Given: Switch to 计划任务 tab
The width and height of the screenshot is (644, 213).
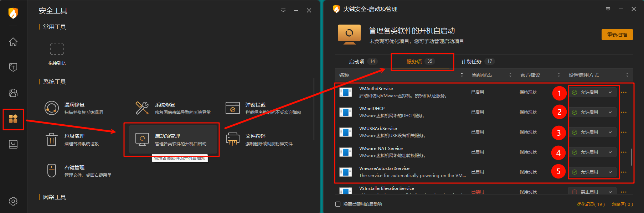Looking at the screenshot, I should tap(478, 62).
